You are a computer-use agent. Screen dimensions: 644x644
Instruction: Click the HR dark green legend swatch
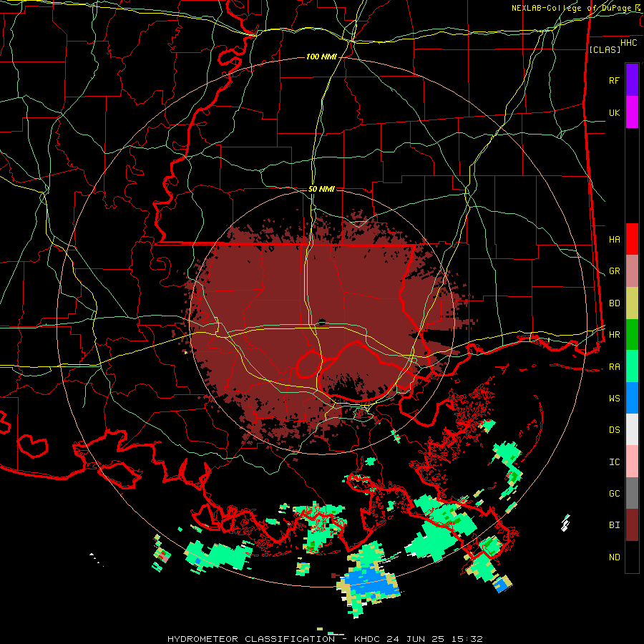632,335
